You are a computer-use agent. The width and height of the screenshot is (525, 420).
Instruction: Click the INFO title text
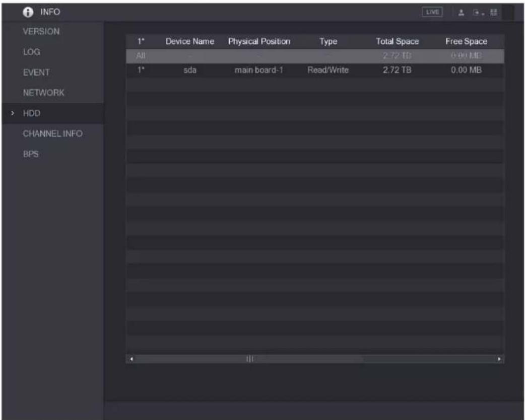click(x=50, y=12)
